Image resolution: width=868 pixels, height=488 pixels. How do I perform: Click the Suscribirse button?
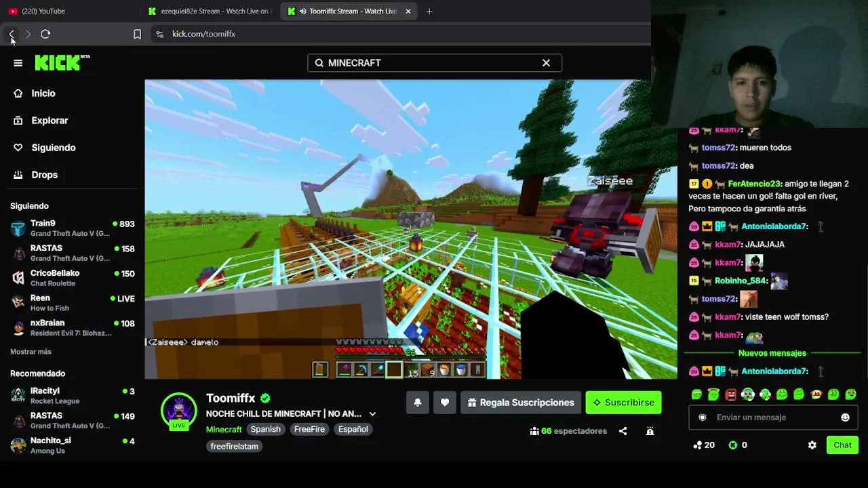pos(623,403)
